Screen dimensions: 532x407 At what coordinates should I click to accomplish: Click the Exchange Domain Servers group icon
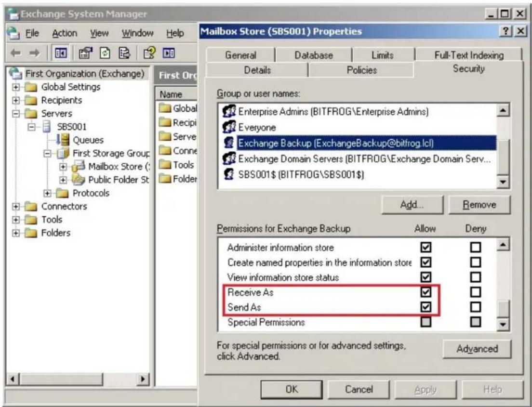click(x=229, y=159)
